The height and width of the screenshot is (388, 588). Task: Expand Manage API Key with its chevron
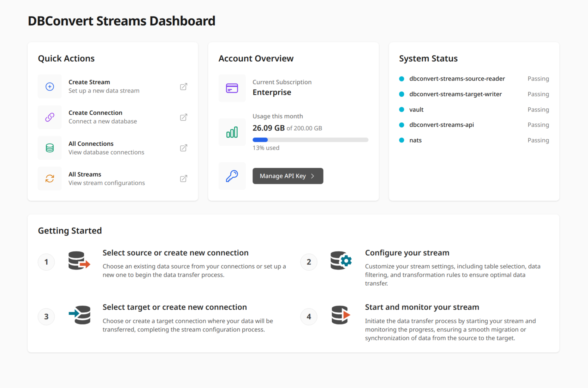tap(312, 176)
